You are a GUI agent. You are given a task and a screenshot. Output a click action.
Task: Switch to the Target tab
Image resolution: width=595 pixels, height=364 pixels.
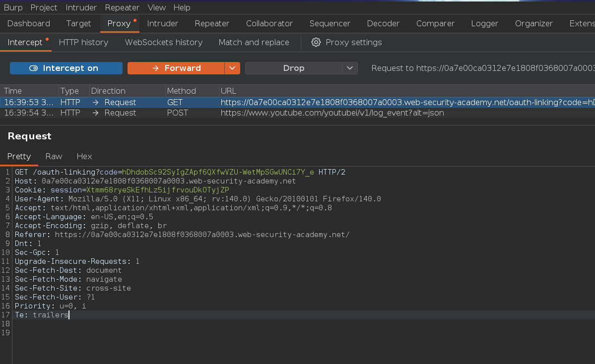click(78, 23)
